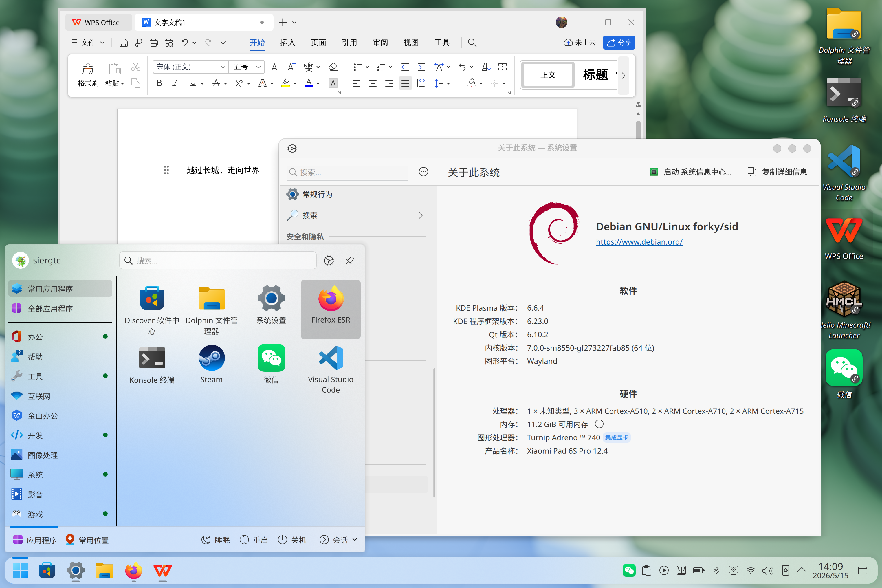Click the Wi-Fi icon in system tray
The image size is (882, 588).
tap(750, 571)
